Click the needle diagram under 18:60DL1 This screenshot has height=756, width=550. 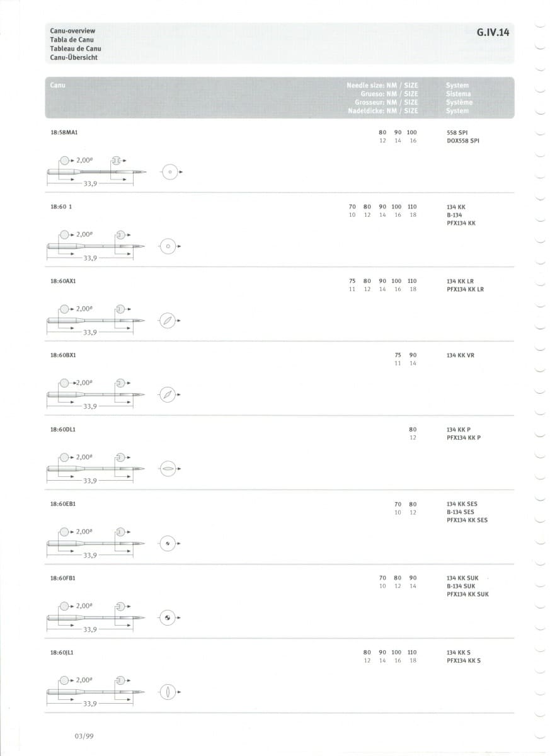click(x=96, y=468)
